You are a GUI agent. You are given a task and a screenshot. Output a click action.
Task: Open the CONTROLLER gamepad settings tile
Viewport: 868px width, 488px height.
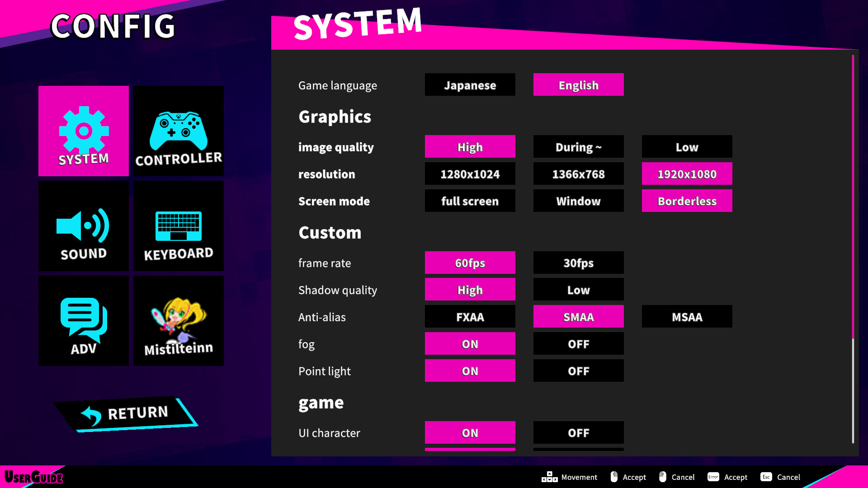coord(179,131)
